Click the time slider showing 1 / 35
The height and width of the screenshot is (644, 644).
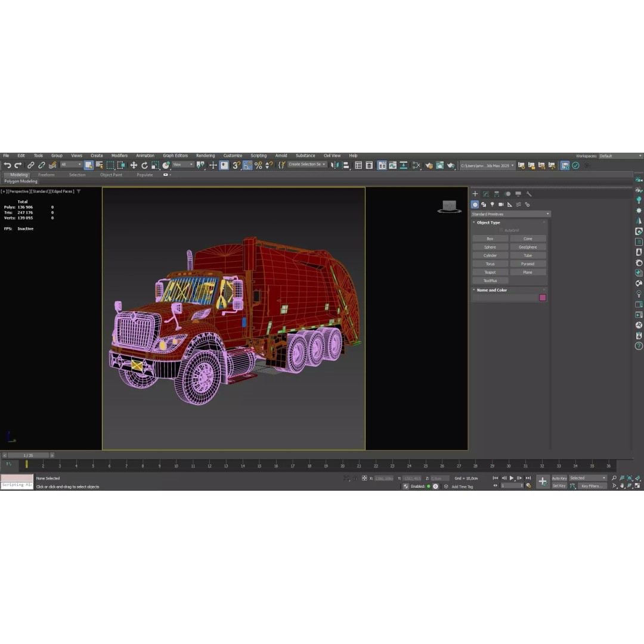29,455
